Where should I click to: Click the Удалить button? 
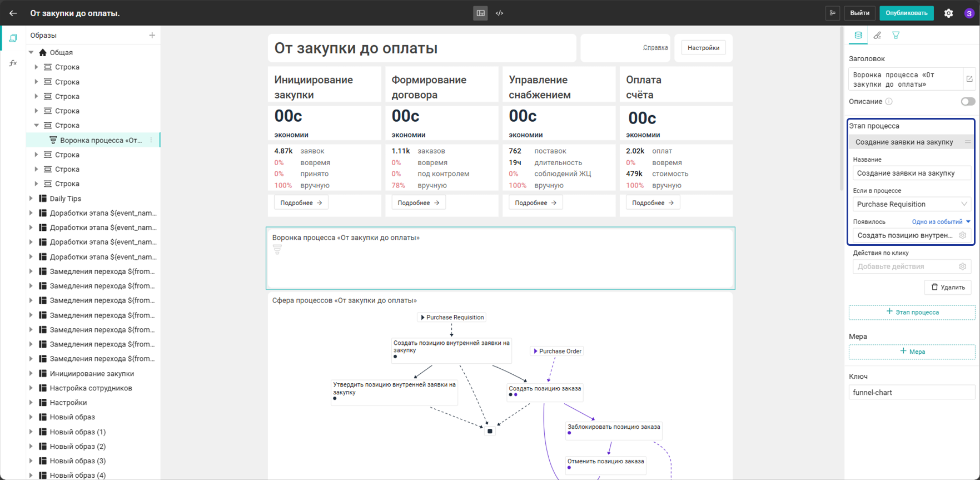coord(948,287)
